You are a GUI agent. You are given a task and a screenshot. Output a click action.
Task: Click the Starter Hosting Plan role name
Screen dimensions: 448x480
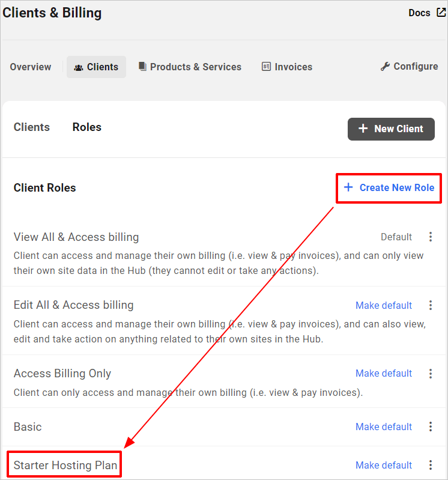(x=65, y=466)
